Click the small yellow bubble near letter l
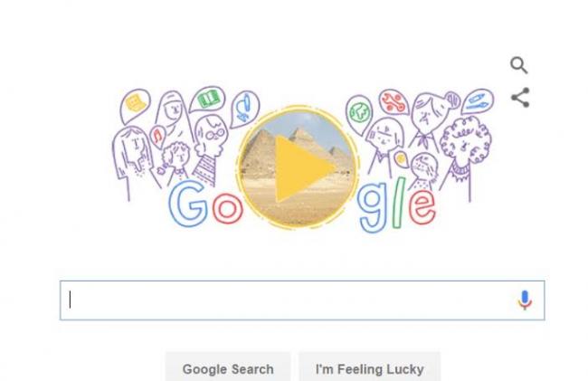 tap(402, 159)
